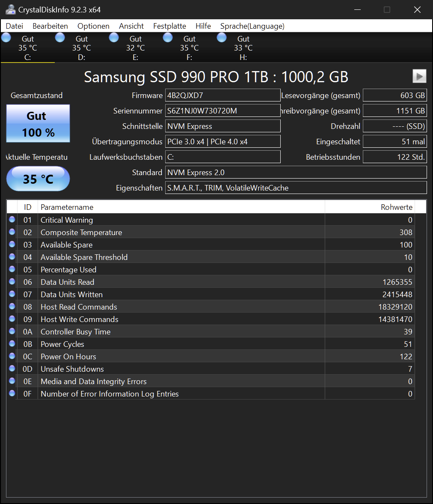Click the Gut 100 % health status button

coord(38,123)
